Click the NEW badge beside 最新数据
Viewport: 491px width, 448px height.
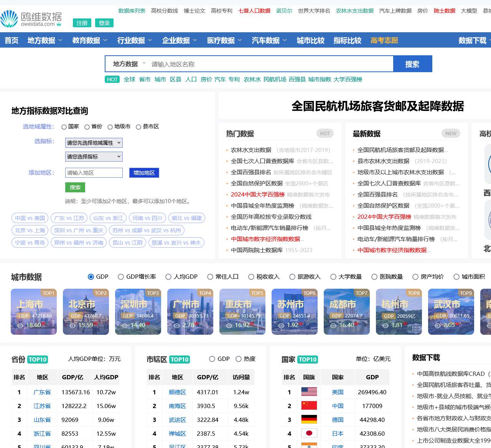click(x=451, y=134)
